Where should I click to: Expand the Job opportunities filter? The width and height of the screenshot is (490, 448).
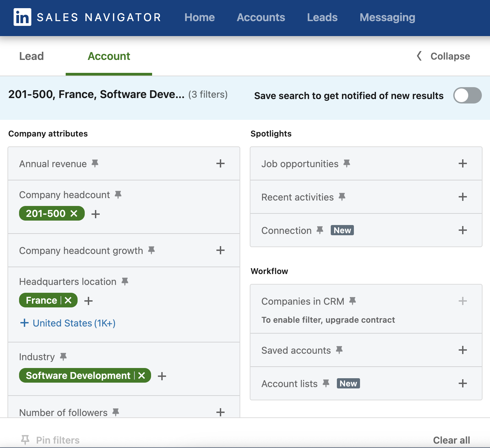click(x=463, y=163)
